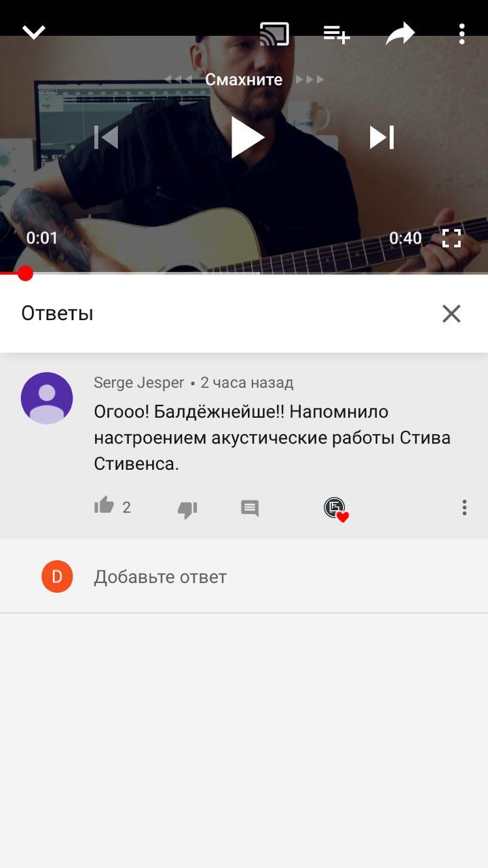Open Serge Jesper channel name link
Image resolution: width=488 pixels, height=868 pixels.
(x=139, y=382)
